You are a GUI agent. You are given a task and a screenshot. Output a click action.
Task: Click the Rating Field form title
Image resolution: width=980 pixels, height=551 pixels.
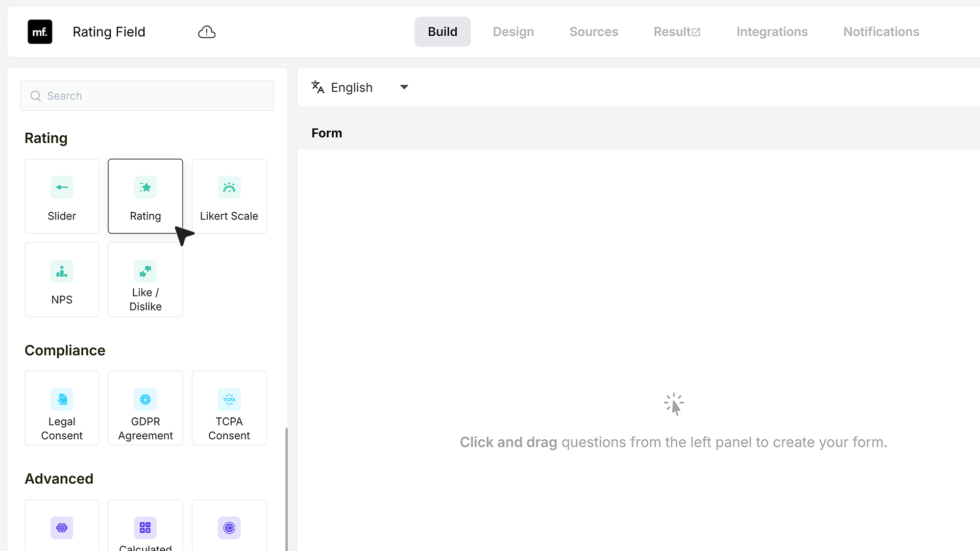(x=109, y=32)
